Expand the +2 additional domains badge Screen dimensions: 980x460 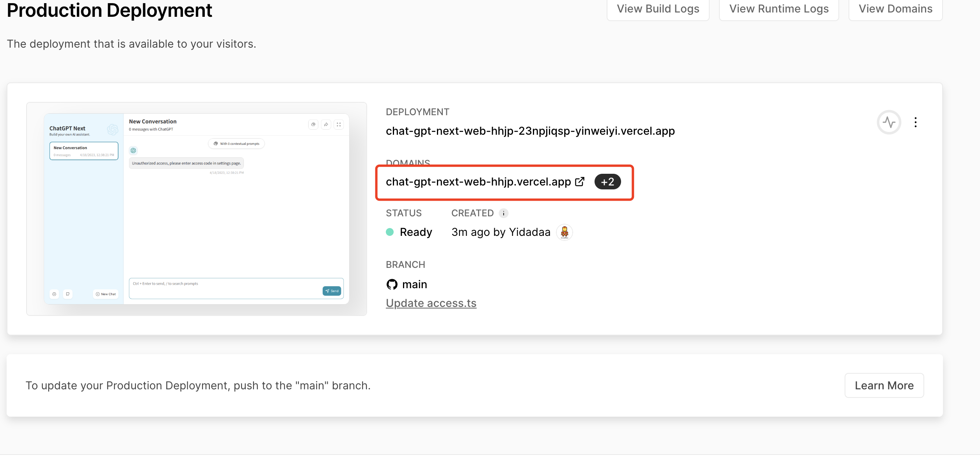(607, 182)
